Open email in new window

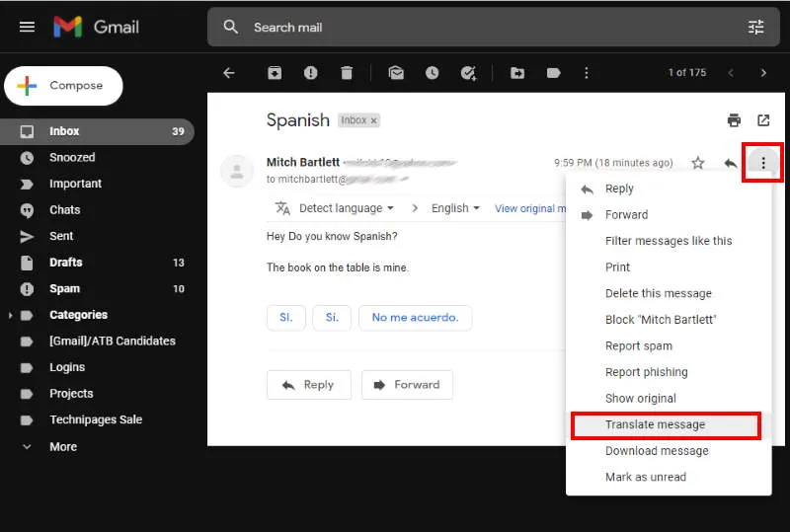pos(763,120)
